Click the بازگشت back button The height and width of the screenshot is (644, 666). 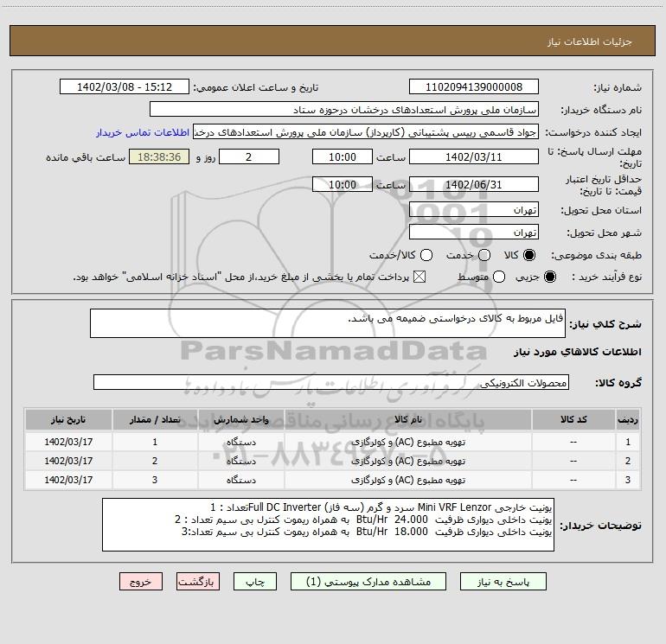(198, 582)
